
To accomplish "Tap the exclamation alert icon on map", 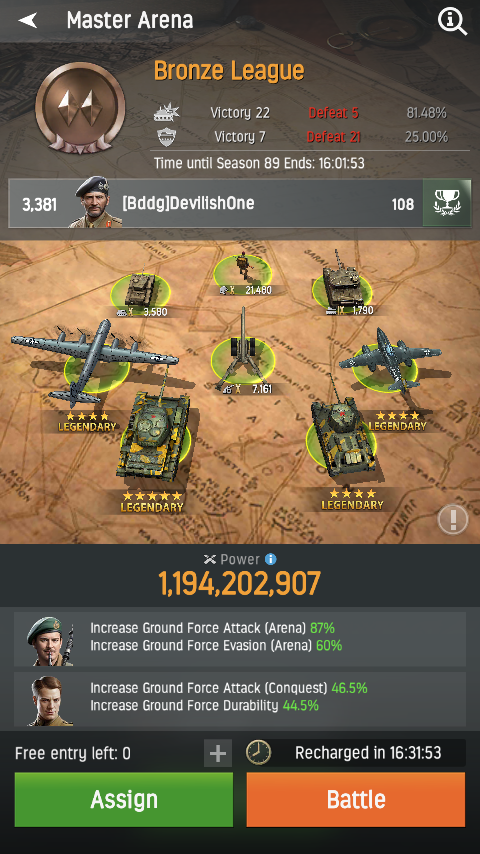I will [453, 519].
